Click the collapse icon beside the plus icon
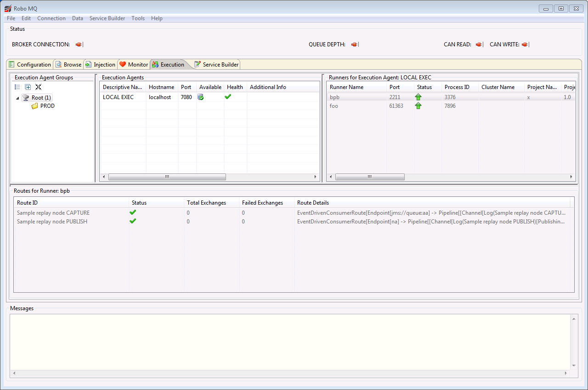This screenshot has width=588, height=390. coord(38,87)
